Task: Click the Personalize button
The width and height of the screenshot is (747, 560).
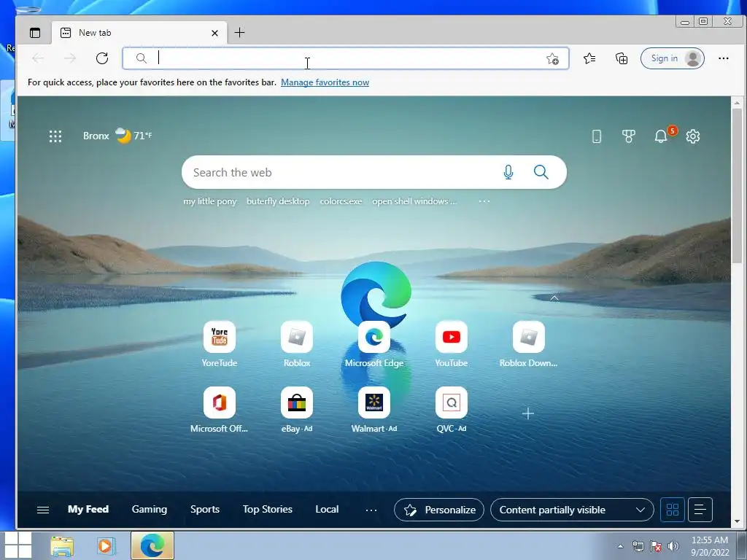Action: (x=438, y=510)
